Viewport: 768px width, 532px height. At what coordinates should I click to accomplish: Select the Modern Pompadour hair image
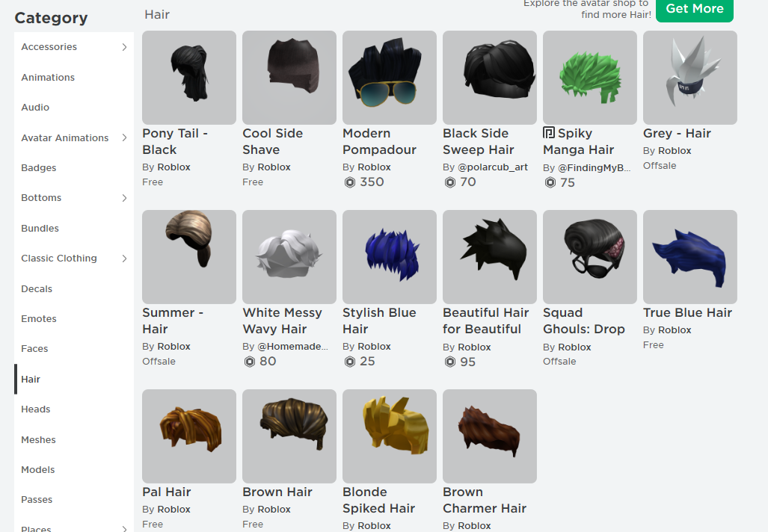pyautogui.click(x=390, y=78)
